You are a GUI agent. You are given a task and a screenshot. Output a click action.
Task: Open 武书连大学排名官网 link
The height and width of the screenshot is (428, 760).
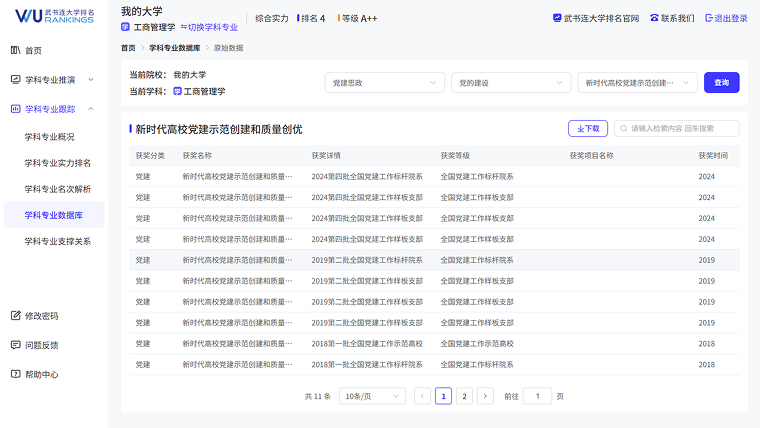click(x=596, y=18)
